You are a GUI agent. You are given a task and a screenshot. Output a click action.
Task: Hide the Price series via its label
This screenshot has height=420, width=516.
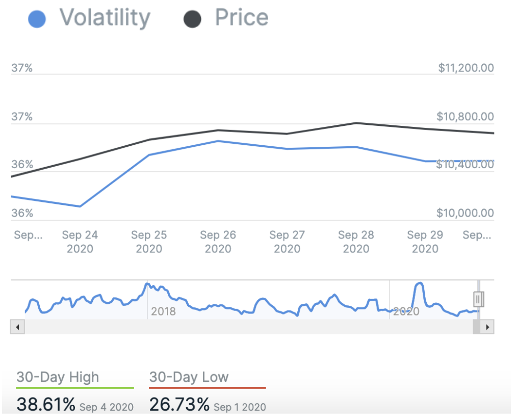tap(242, 18)
